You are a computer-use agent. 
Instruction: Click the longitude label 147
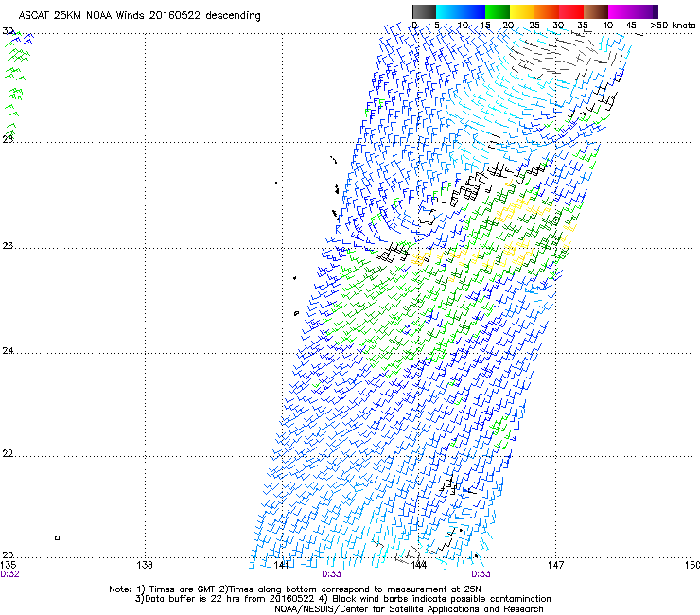(x=555, y=565)
